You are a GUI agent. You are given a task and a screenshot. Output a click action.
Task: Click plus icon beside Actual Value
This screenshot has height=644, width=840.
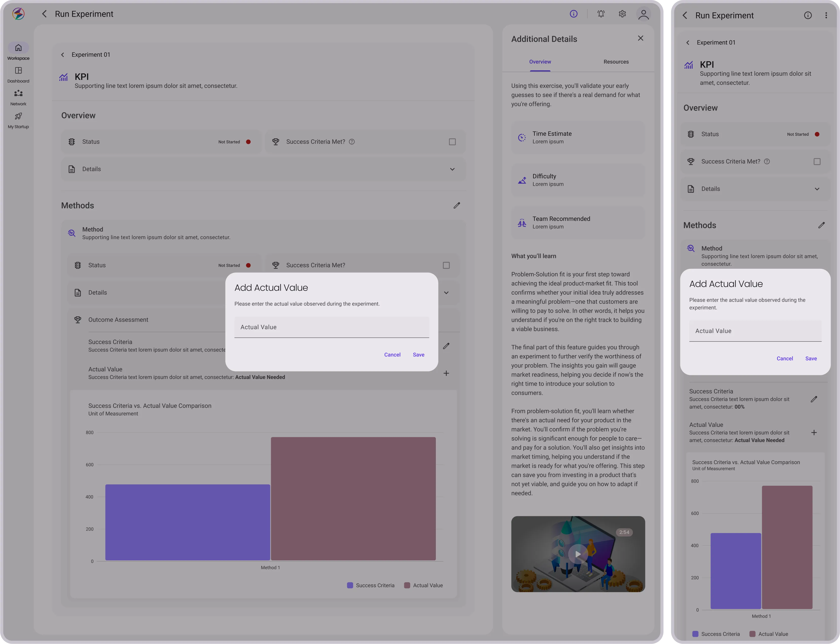click(x=446, y=373)
